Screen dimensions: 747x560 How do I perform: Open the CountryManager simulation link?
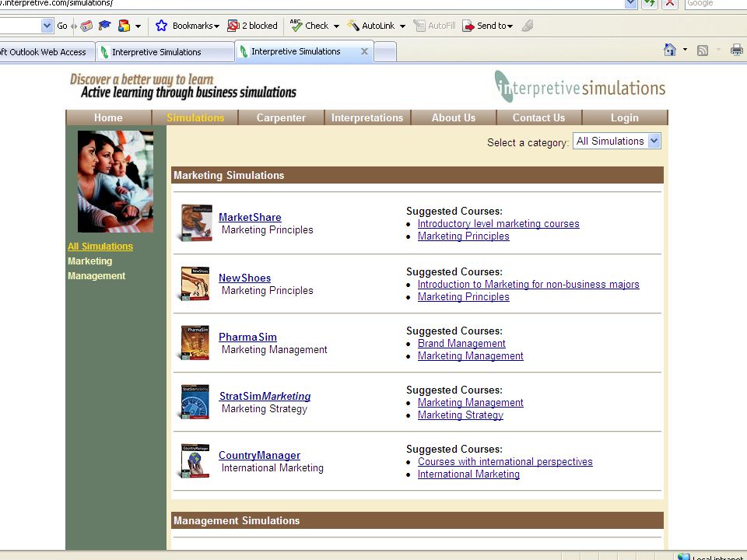259,455
